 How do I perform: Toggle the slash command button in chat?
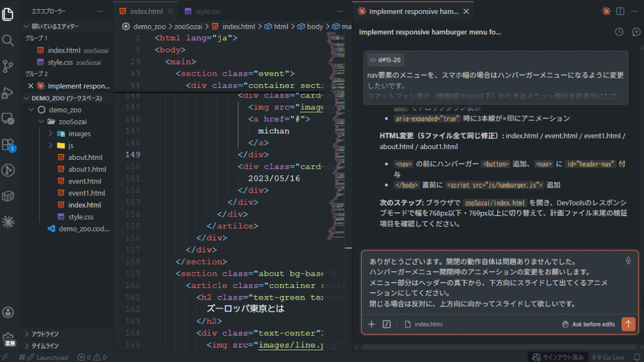pos(386,324)
